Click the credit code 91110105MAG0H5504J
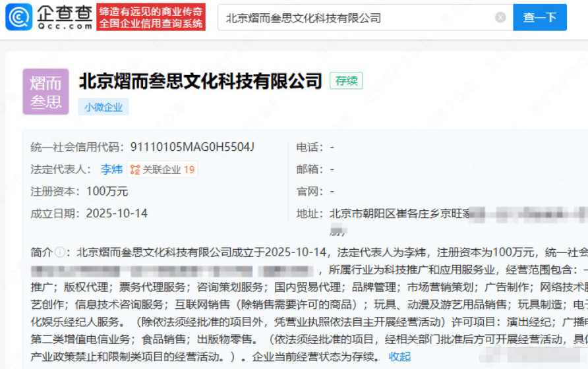The height and width of the screenshot is (369, 588). [x=192, y=147]
